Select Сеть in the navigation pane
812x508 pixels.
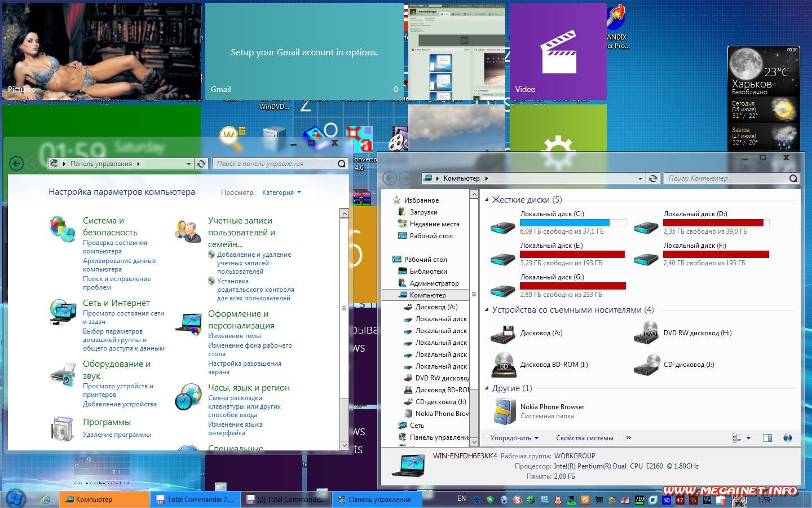[x=417, y=426]
